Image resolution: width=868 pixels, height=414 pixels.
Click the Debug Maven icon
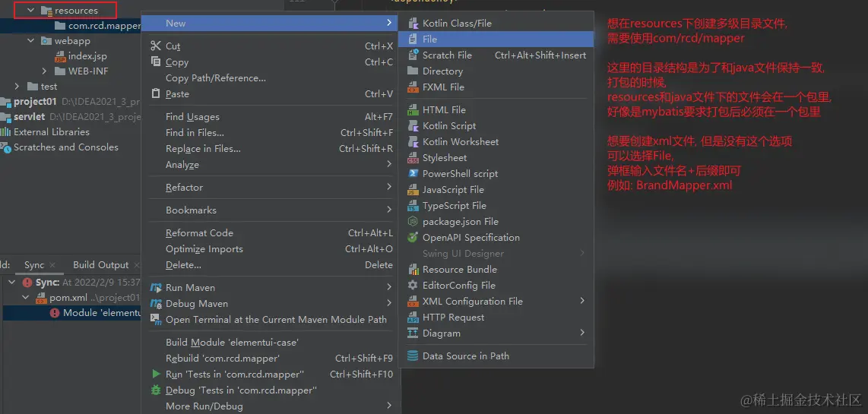tap(156, 303)
